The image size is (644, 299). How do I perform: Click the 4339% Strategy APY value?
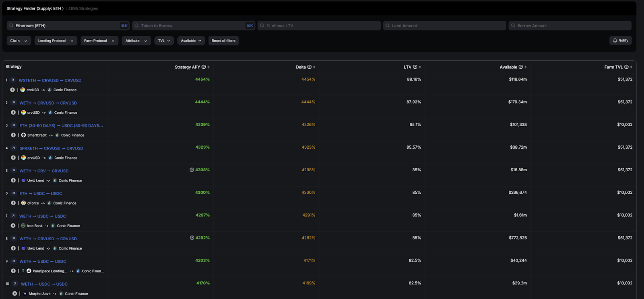(x=202, y=125)
